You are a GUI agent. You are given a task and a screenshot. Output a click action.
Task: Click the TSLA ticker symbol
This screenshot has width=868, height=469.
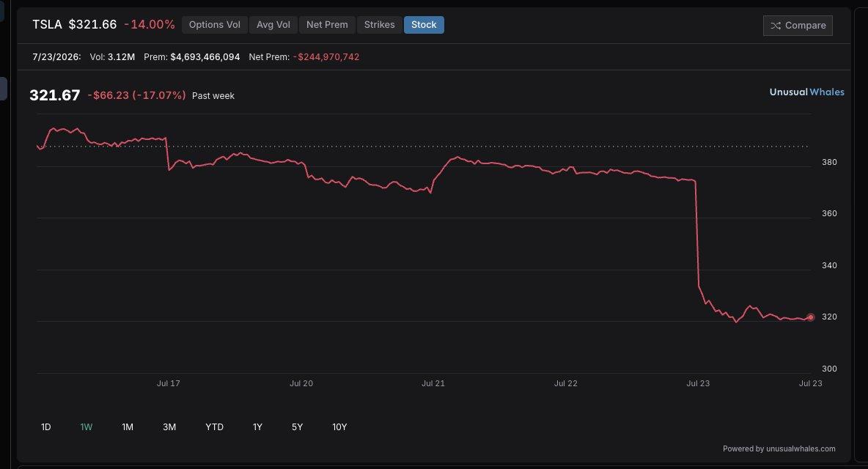click(47, 24)
